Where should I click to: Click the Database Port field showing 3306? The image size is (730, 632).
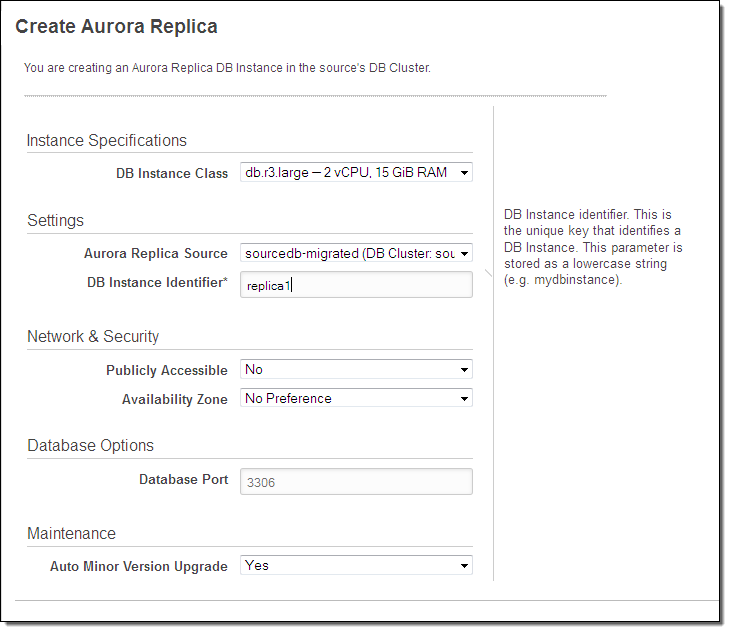coord(356,482)
